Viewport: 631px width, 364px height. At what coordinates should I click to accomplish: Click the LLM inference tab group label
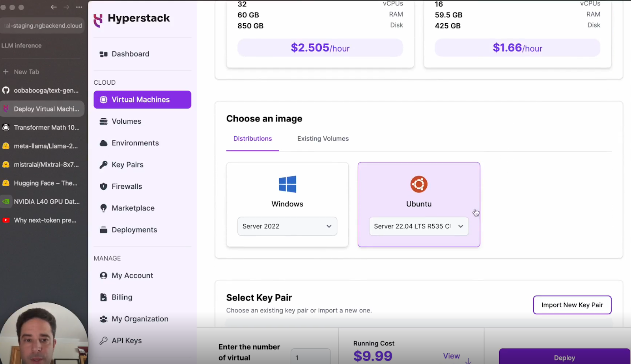tap(21, 45)
